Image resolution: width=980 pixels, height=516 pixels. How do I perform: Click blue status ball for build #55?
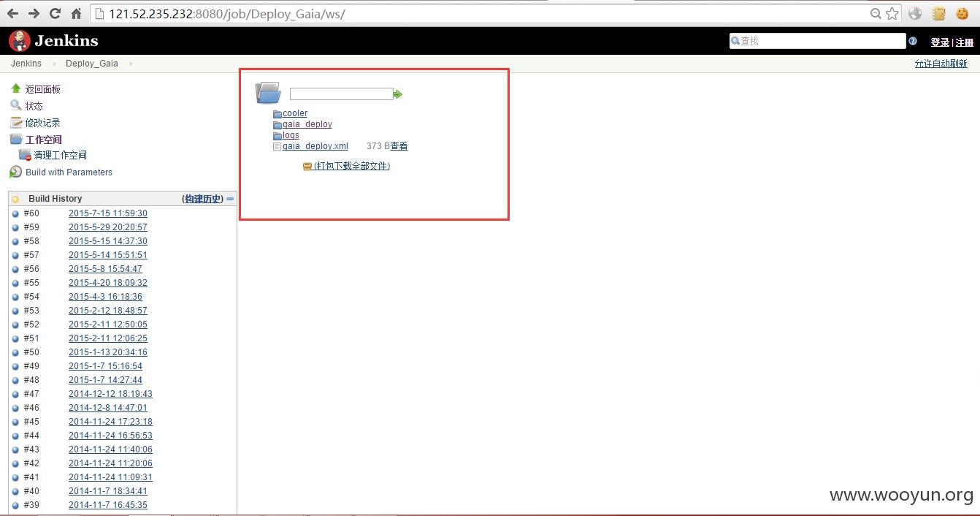click(15, 284)
